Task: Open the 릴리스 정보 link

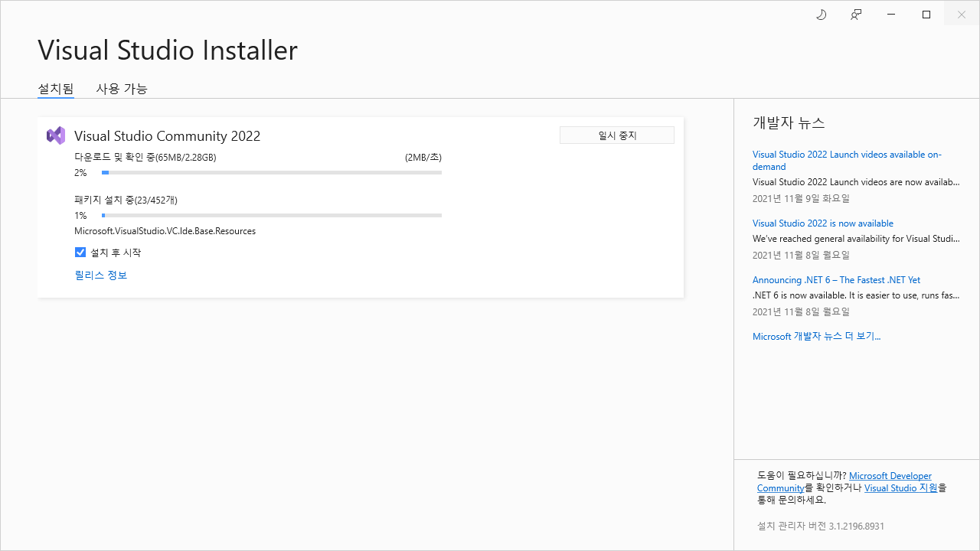Action: [x=101, y=275]
